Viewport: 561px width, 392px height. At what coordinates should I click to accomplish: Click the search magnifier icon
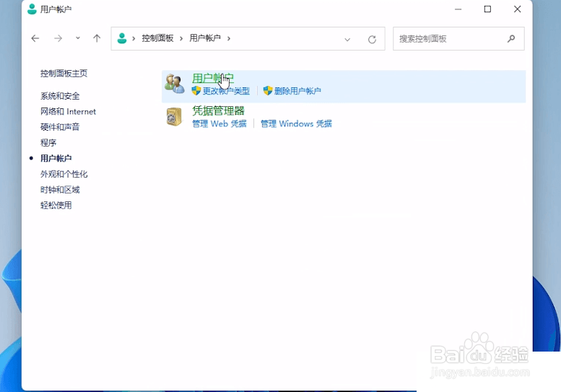click(x=511, y=38)
